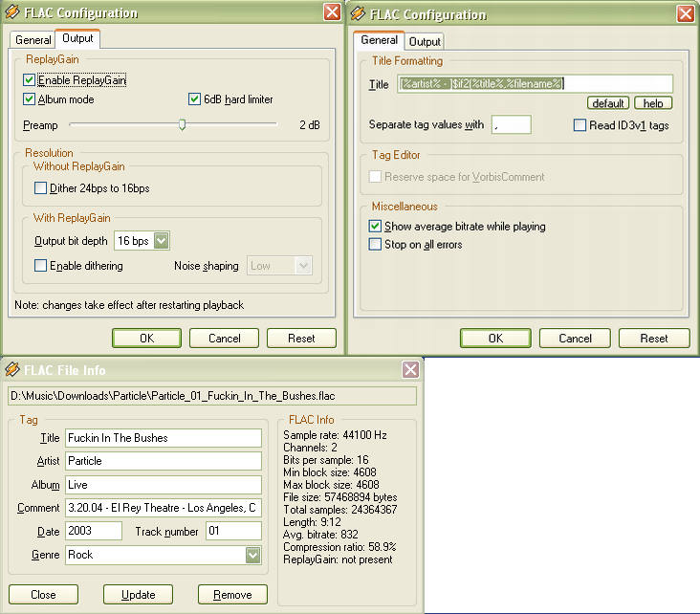Click Reset in the left FLAC Configuration window
The image size is (700, 614).
pos(301,338)
